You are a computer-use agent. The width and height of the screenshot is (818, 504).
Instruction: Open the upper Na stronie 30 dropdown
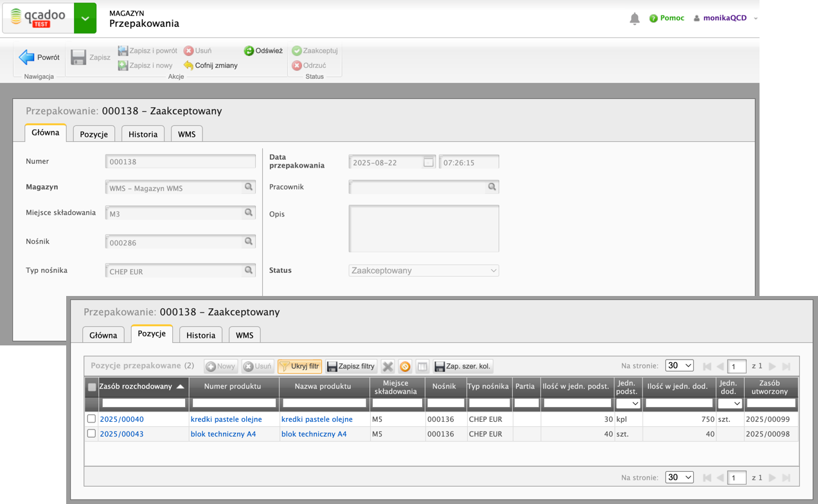point(679,365)
